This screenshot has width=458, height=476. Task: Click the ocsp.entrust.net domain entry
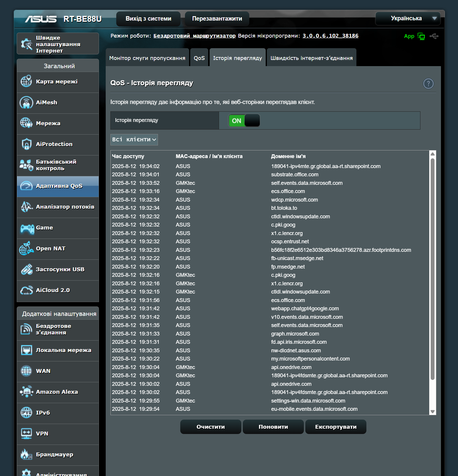[x=290, y=242]
